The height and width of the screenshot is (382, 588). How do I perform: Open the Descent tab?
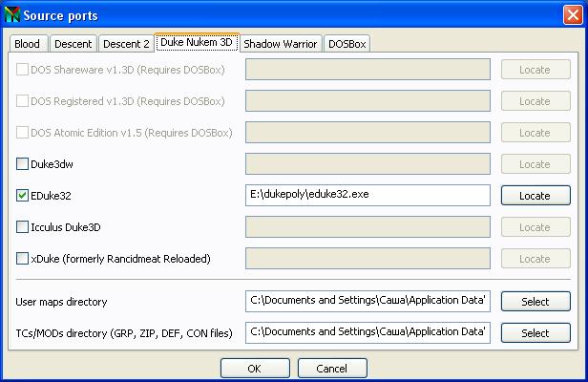(x=73, y=44)
